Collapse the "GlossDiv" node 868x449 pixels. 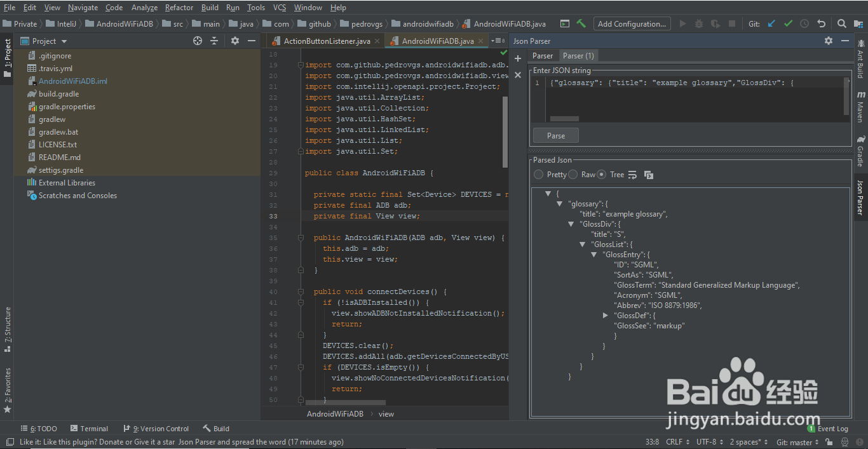(571, 224)
